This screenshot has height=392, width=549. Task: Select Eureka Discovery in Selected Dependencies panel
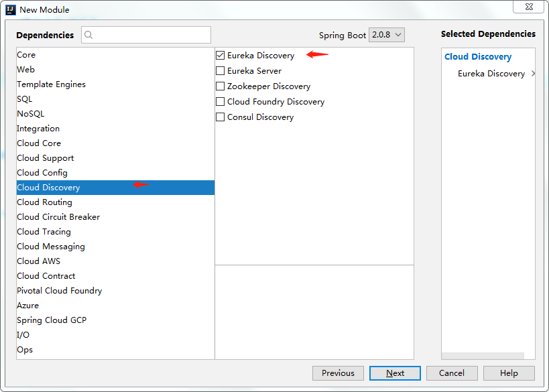click(x=491, y=74)
